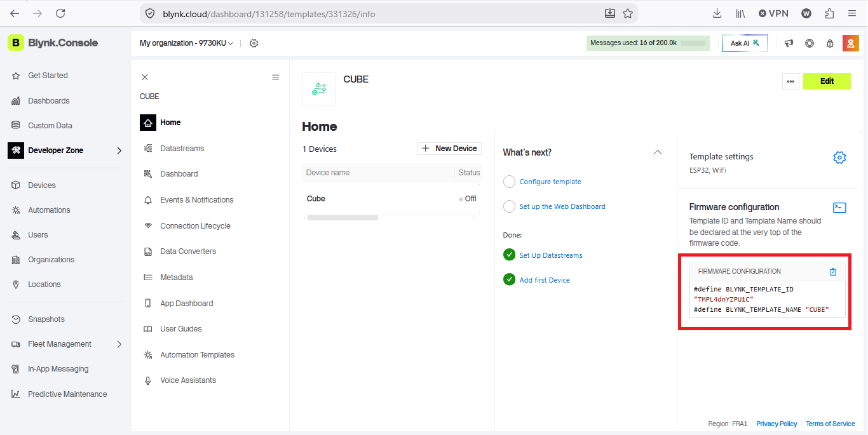
Task: Close the CUBE template panel
Action: 145,77
